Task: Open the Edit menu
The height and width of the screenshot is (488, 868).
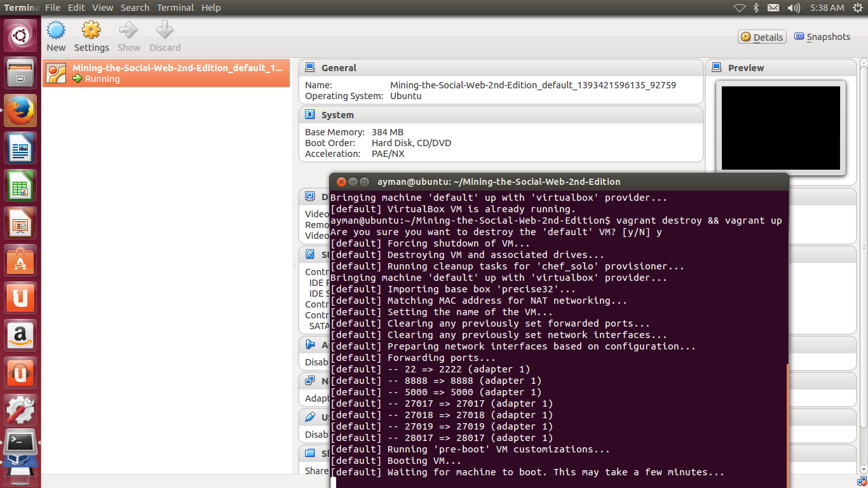Action: click(x=76, y=8)
